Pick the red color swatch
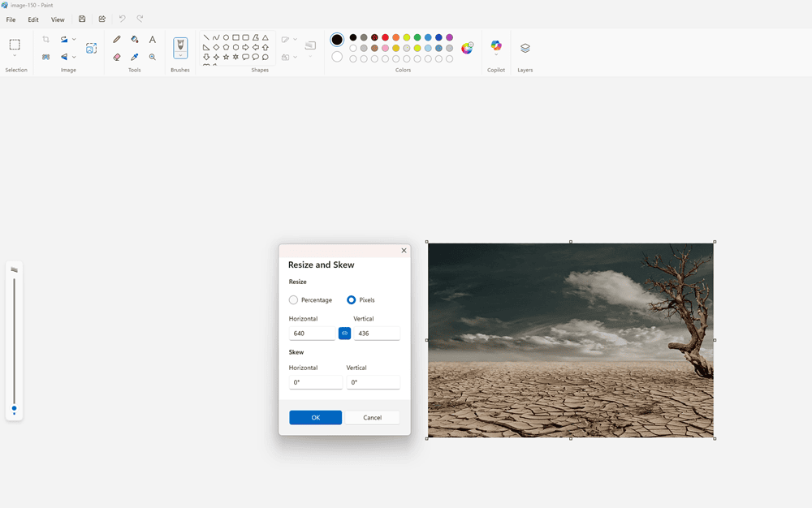 (385, 37)
